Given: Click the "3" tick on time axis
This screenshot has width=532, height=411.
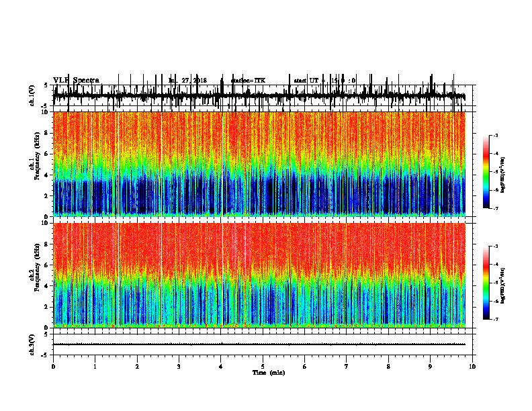Looking at the screenshot, I should pyautogui.click(x=179, y=367).
